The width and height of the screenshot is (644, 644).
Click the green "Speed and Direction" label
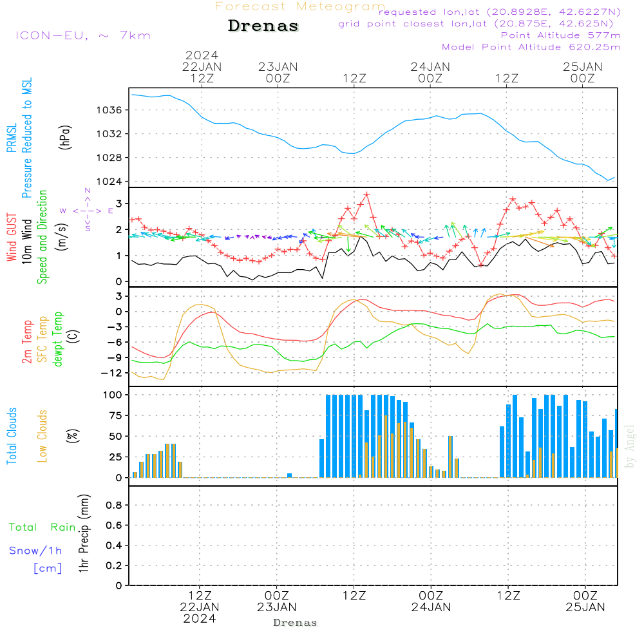pos(43,237)
